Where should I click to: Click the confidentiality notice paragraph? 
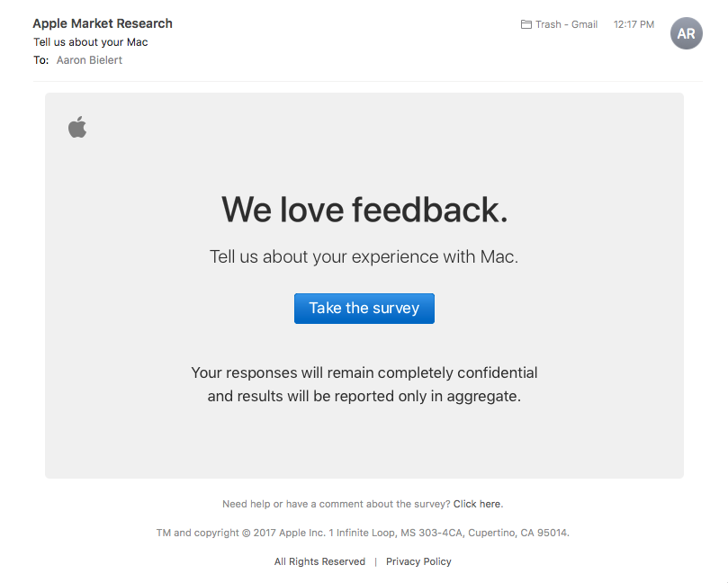click(x=364, y=384)
